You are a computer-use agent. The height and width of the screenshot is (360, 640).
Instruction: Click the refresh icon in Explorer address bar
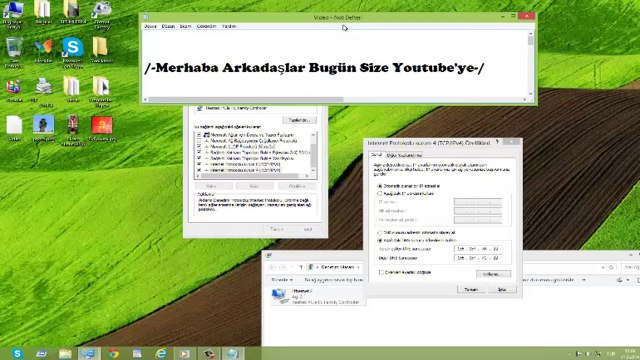(x=611, y=267)
